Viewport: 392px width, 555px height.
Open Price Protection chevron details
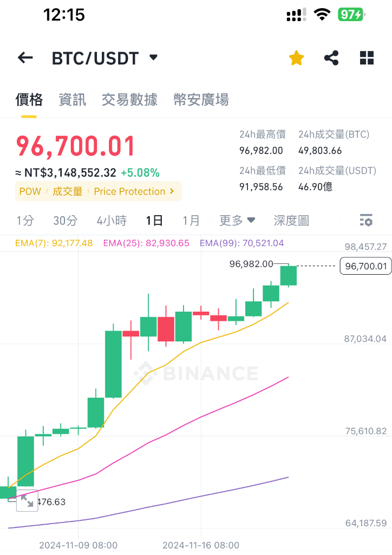(172, 191)
